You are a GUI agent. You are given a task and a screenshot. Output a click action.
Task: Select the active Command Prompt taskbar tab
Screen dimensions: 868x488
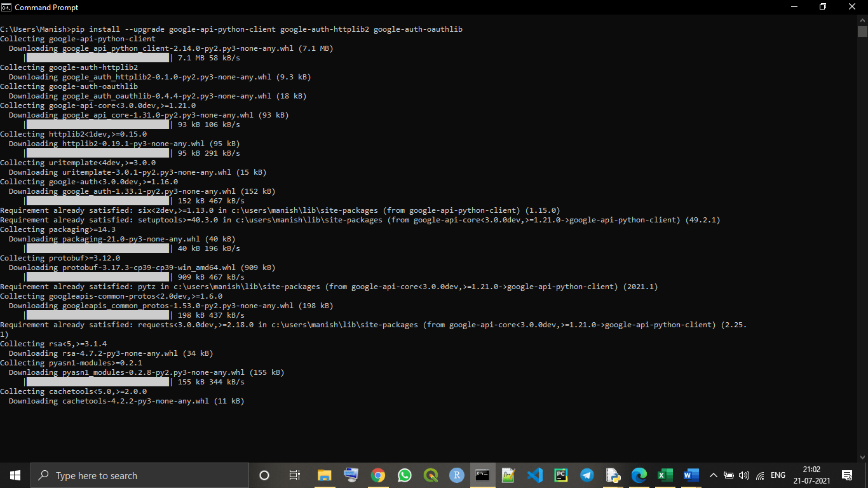pos(482,475)
